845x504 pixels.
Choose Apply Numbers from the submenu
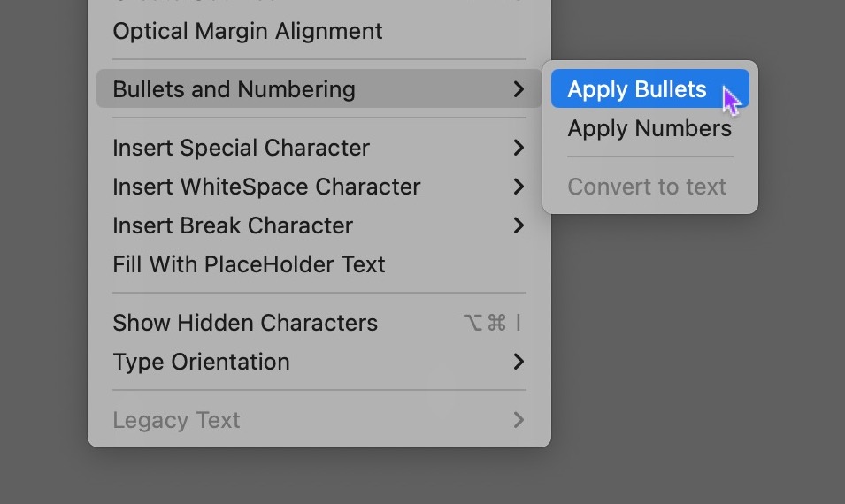[649, 128]
